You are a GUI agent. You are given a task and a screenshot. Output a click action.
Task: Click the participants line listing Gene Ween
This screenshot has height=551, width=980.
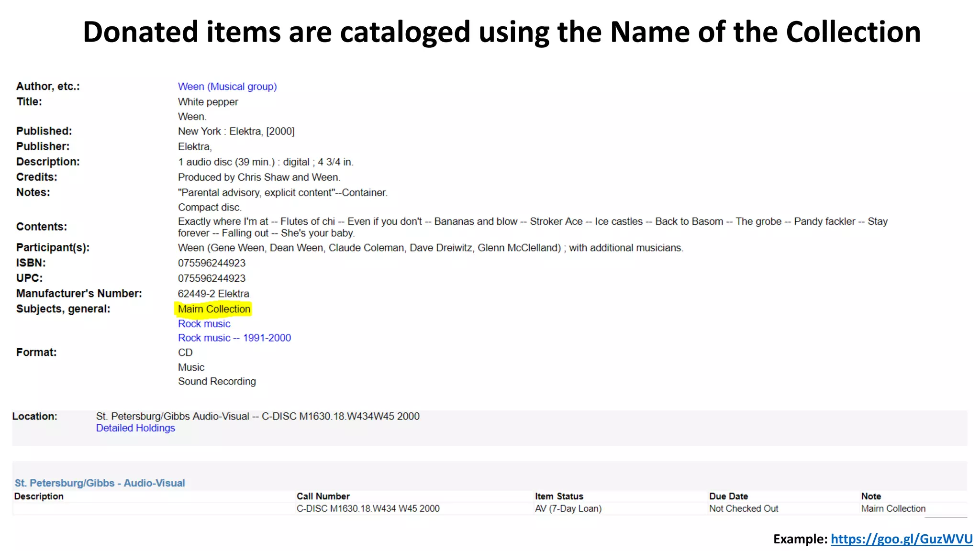pos(430,248)
